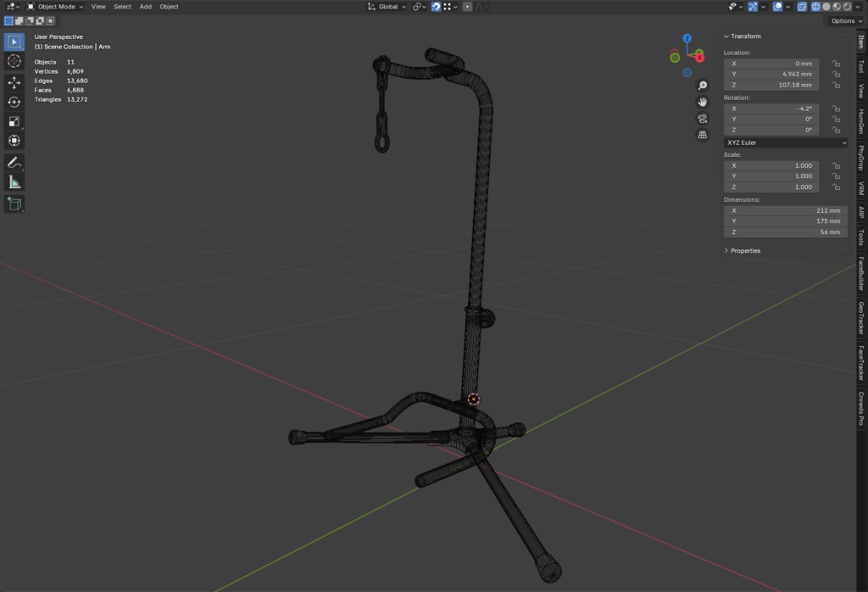Toggle lock for Location X
Viewport: 868px width, 592px height.
coord(836,64)
